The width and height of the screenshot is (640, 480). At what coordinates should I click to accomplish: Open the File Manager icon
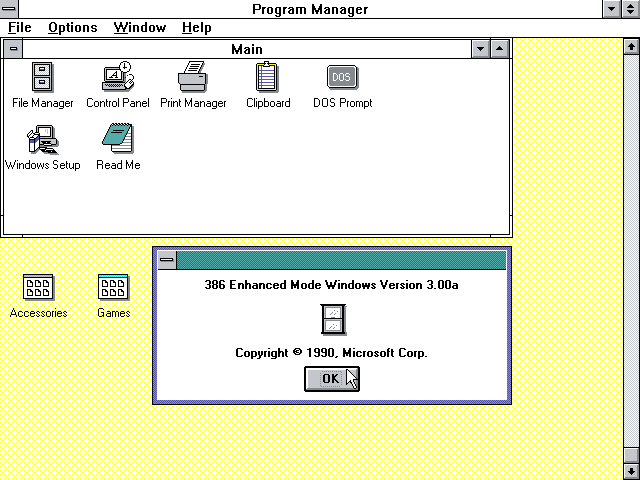42,77
